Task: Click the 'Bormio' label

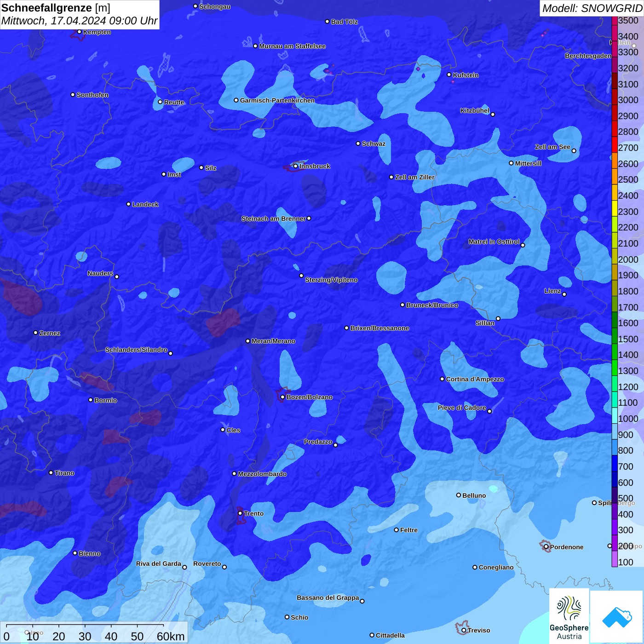Action: 105,400
